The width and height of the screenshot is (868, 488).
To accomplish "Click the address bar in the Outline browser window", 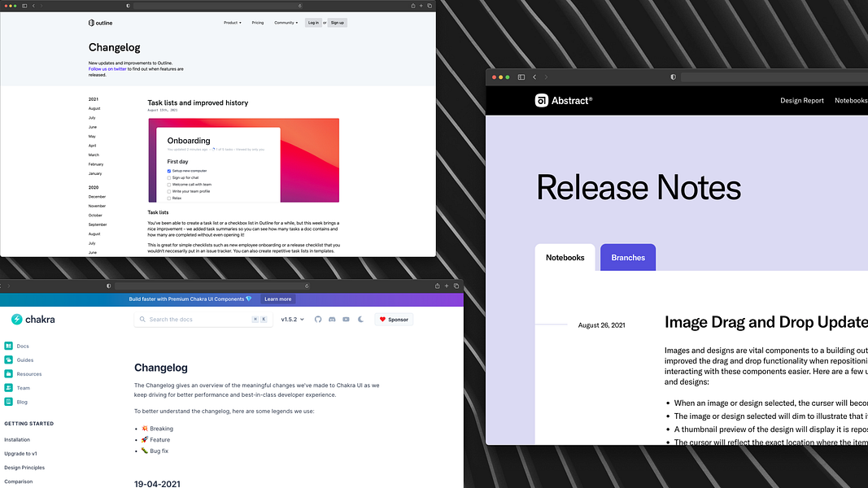I will pos(217,6).
